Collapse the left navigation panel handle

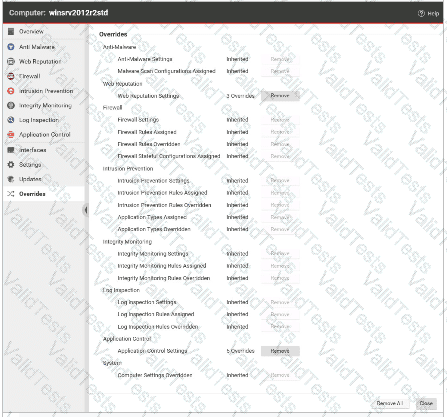86,210
